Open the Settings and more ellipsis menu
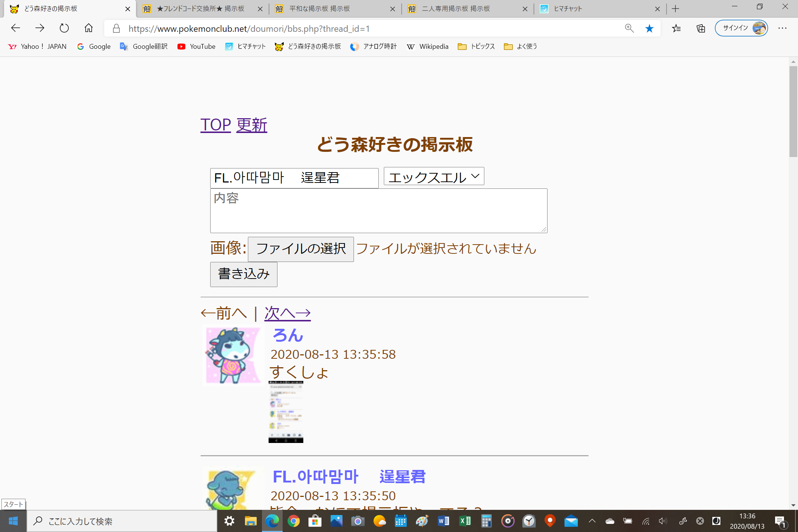The height and width of the screenshot is (532, 798). pos(782,28)
